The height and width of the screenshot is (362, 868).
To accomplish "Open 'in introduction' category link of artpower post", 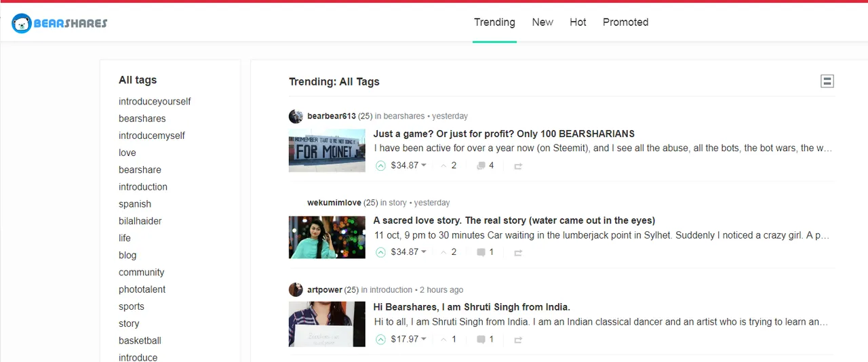I will [391, 289].
